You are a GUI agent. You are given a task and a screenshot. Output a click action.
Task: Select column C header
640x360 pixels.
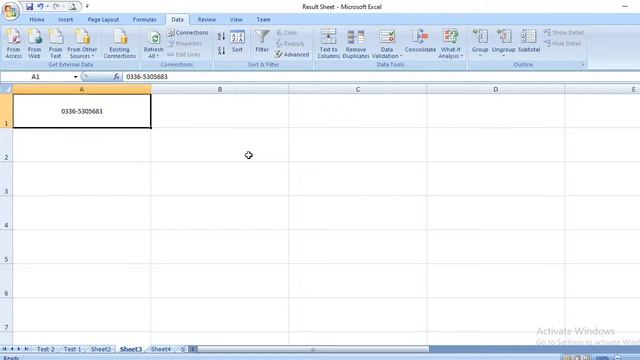click(x=358, y=89)
